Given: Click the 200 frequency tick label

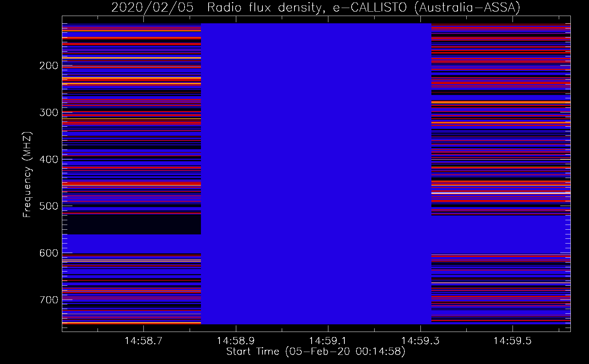Looking at the screenshot, I should pos(49,66).
